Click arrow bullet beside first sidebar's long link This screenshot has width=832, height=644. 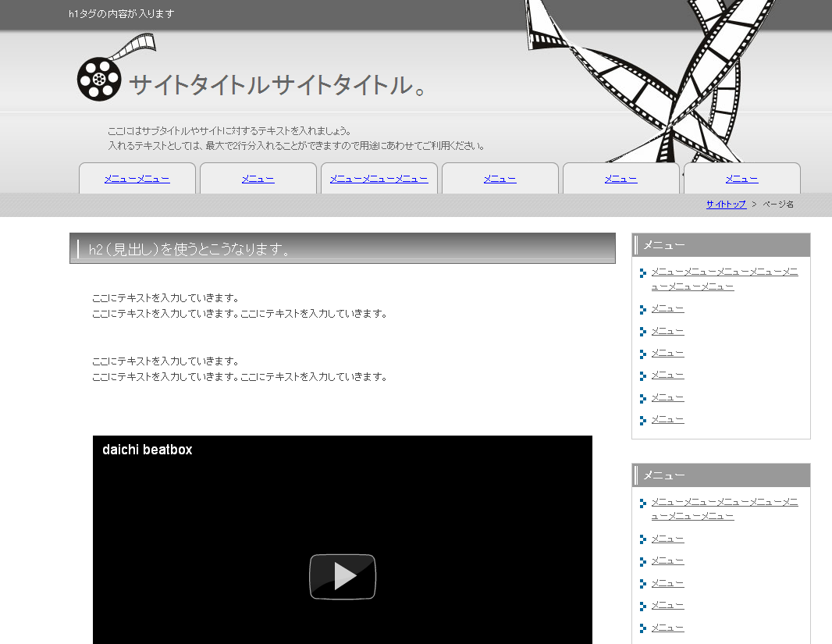click(x=642, y=273)
